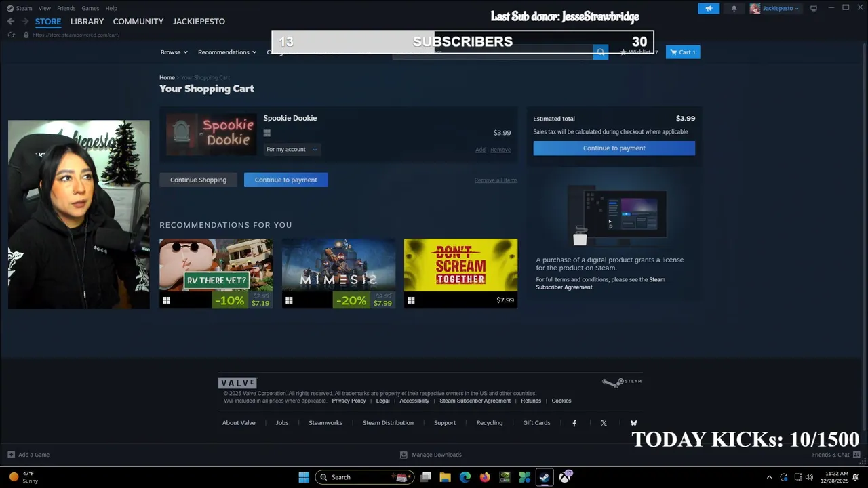Enter Big Picture mode via display icon
This screenshot has width=868, height=488.
[x=814, y=8]
